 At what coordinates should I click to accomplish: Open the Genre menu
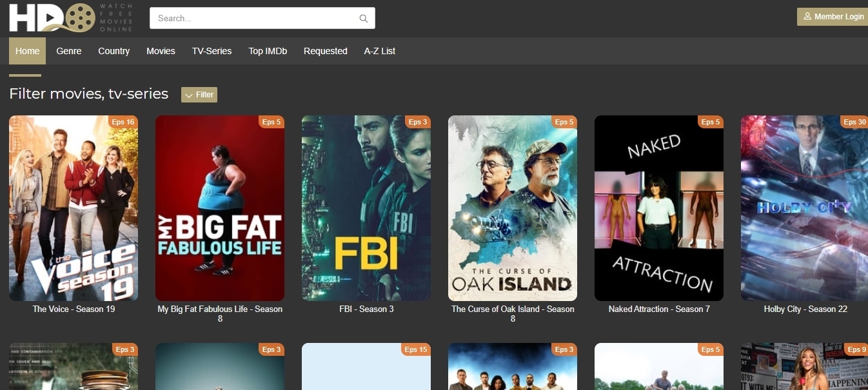[x=69, y=51]
